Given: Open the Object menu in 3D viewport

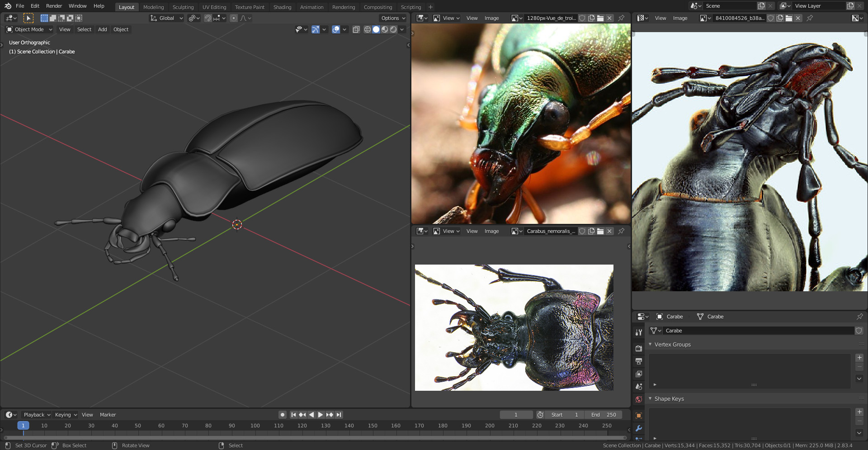Looking at the screenshot, I should 121,29.
